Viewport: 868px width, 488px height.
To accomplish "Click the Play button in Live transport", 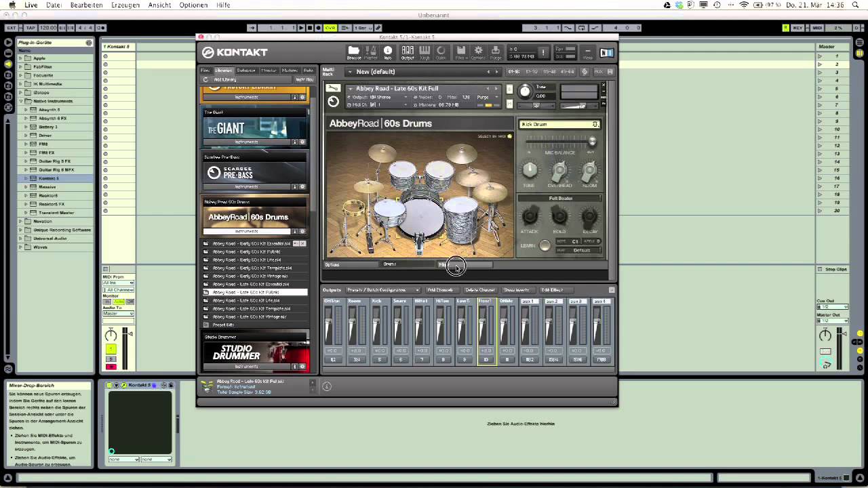I will [x=301, y=28].
